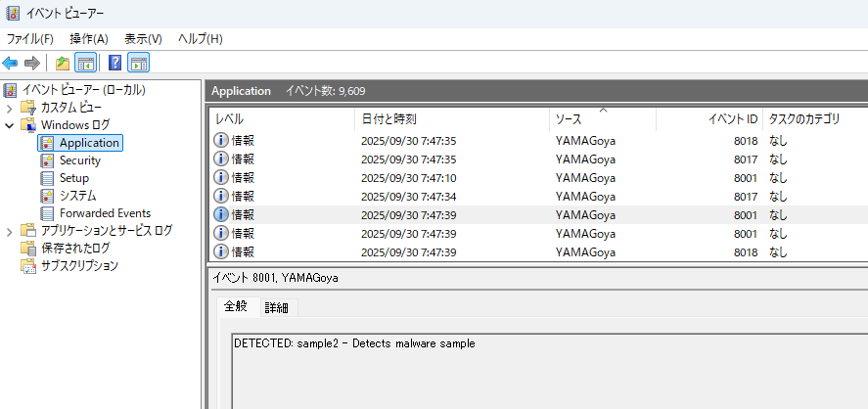Expand the カスタム ビュー node
This screenshot has height=409, width=868.
point(10,108)
